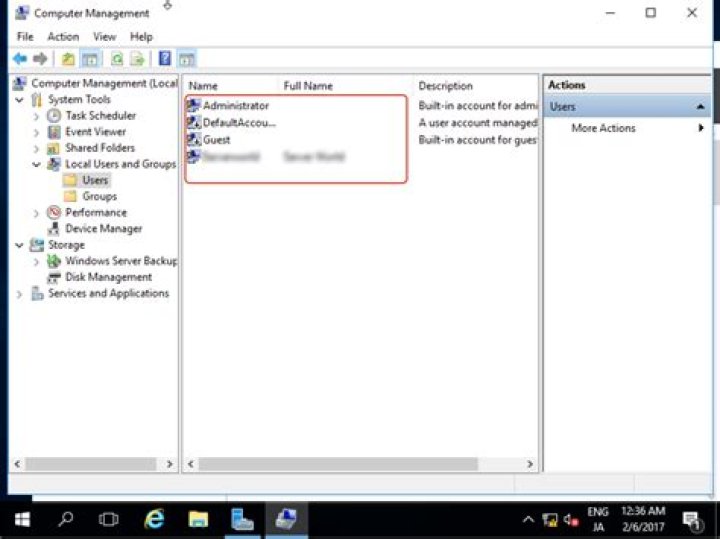This screenshot has width=720, height=539.
Task: Open File Explorer from the taskbar
Action: [x=198, y=519]
